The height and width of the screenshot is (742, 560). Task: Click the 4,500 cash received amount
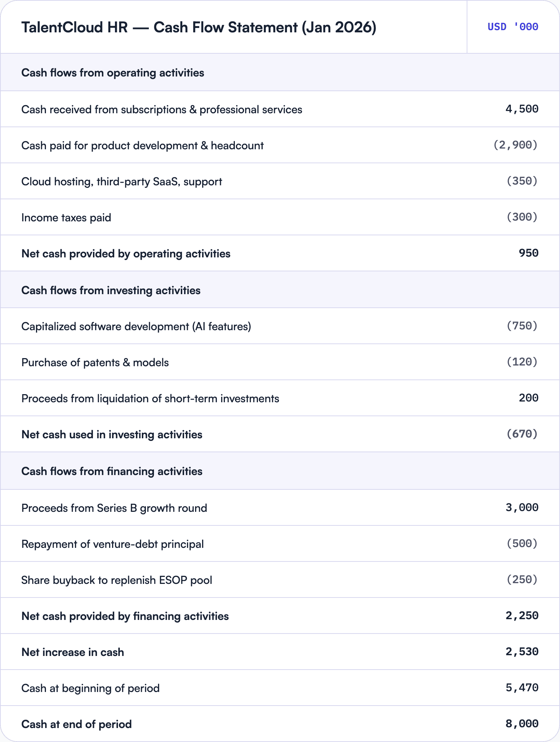coord(522,109)
